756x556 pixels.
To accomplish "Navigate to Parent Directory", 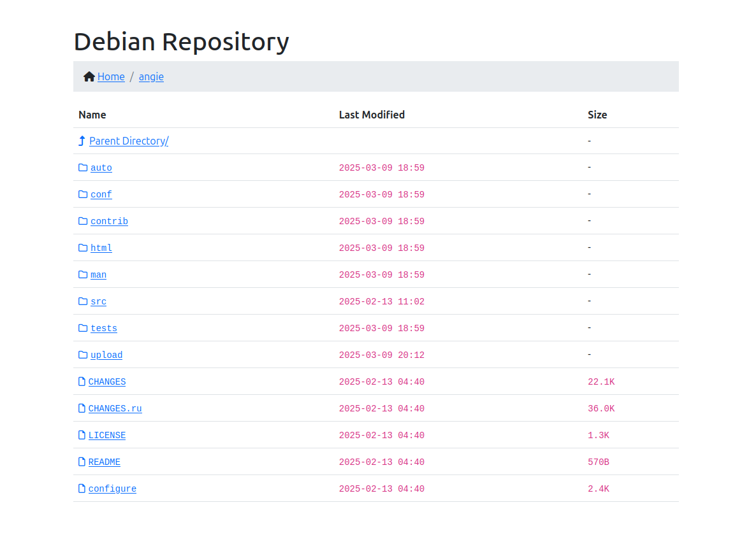I will (x=129, y=141).
